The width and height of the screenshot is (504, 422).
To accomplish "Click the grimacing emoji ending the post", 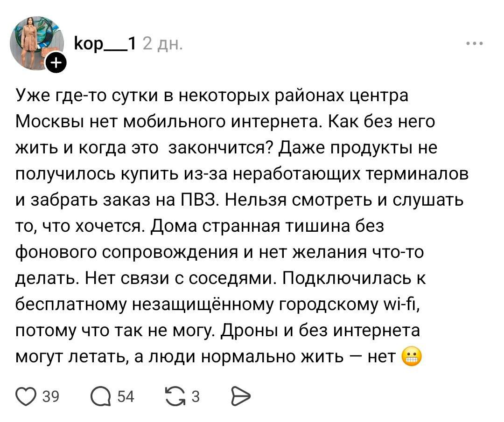I will (411, 357).
